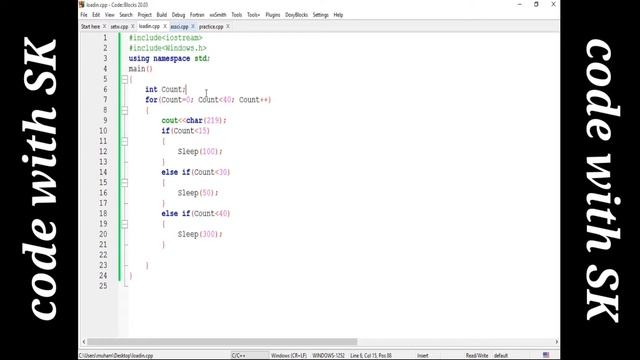This screenshot has width=640, height=360.
Task: Click the else if(Count<40) line
Action: (196, 213)
